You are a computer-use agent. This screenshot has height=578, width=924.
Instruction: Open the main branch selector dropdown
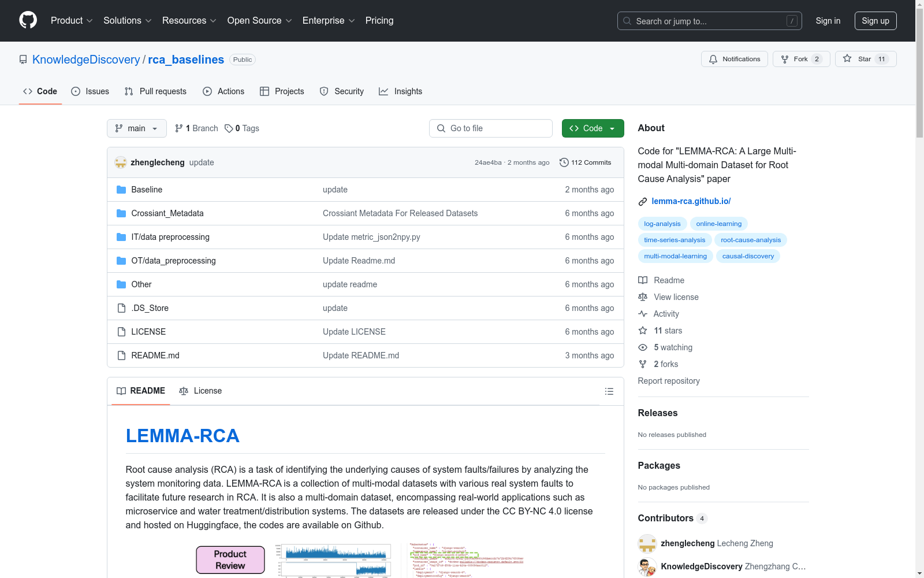click(137, 128)
